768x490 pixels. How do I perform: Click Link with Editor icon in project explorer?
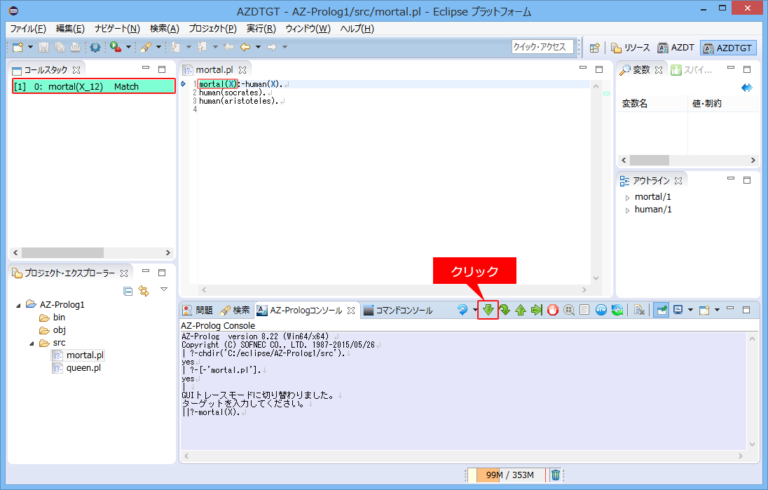[144, 291]
